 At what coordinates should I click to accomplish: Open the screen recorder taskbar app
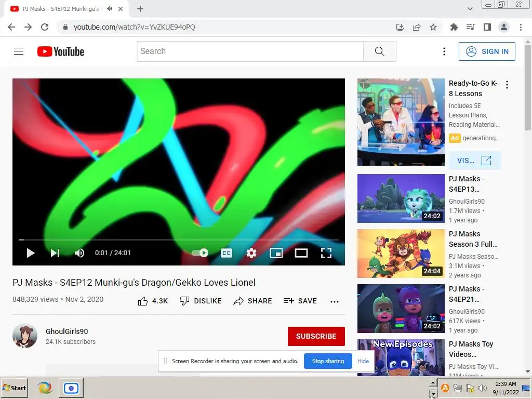tap(71, 388)
